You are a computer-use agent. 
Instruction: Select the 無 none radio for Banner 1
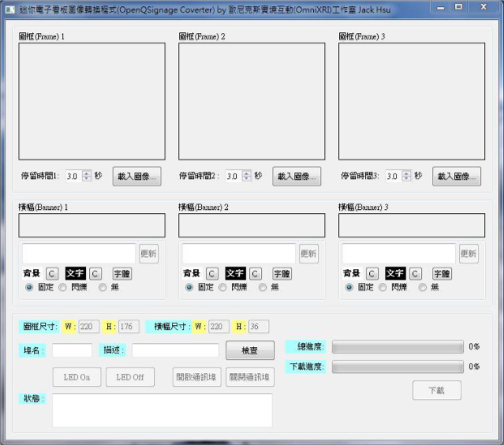(x=103, y=287)
